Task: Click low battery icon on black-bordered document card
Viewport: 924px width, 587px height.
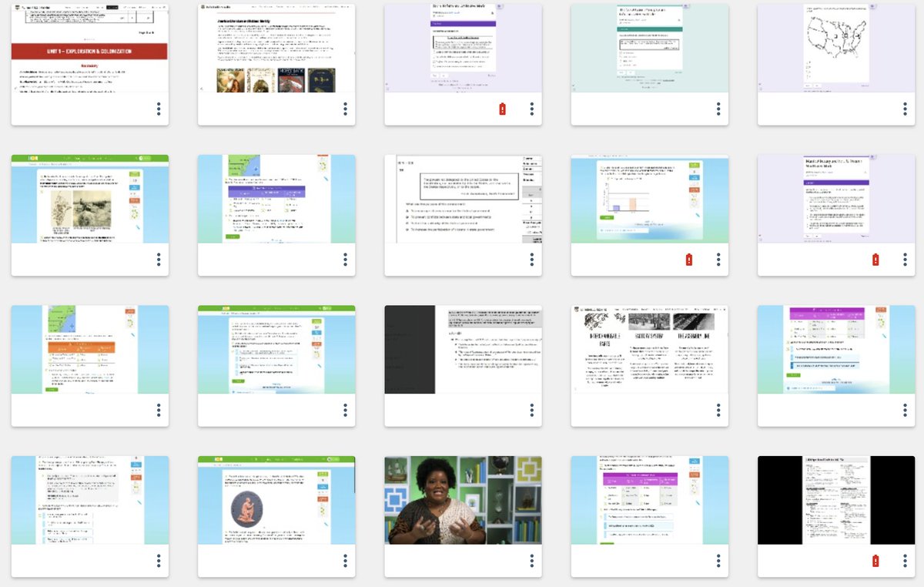Action: (875, 561)
